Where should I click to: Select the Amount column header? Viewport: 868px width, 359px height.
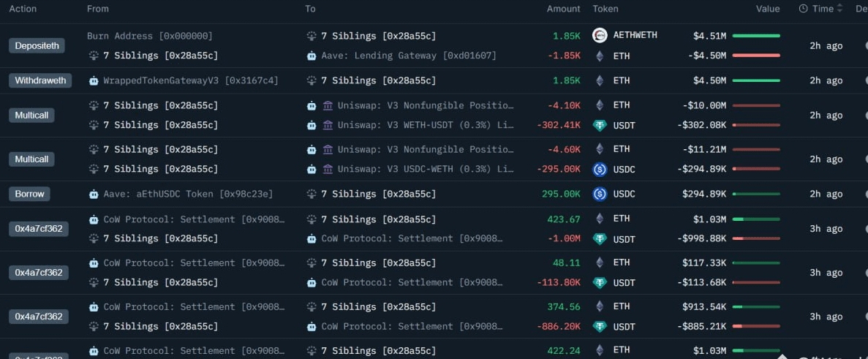(564, 9)
